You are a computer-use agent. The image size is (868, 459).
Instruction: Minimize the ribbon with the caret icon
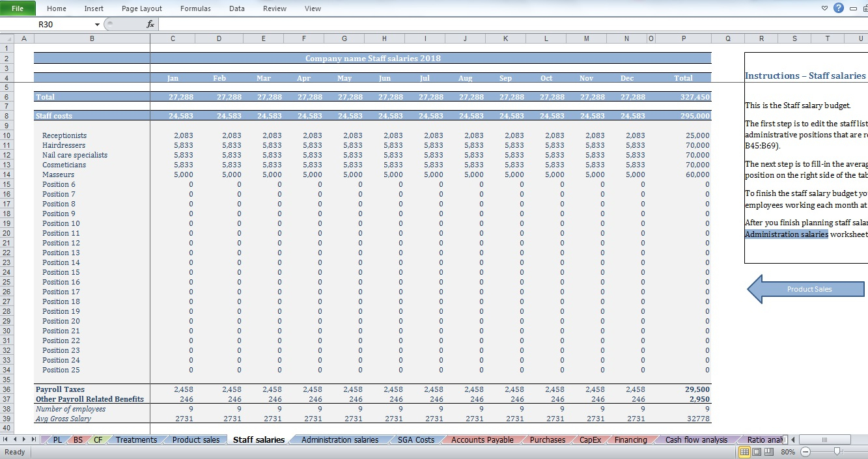click(x=825, y=8)
